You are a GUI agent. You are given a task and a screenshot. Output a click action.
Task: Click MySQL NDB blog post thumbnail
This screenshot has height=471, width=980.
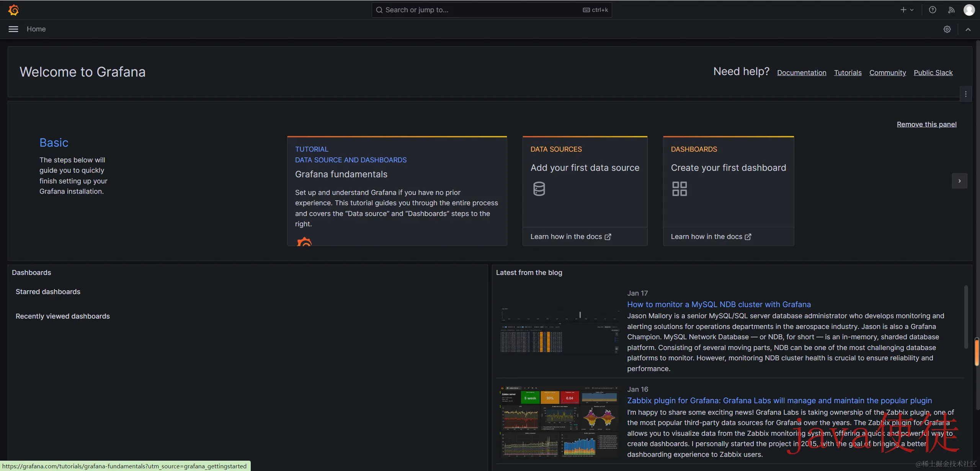coord(559,331)
